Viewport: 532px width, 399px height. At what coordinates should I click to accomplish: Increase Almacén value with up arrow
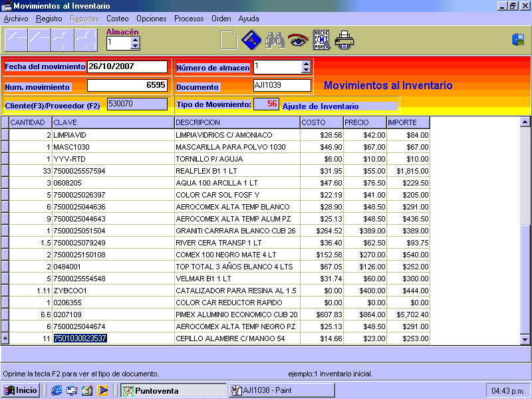(x=136, y=39)
